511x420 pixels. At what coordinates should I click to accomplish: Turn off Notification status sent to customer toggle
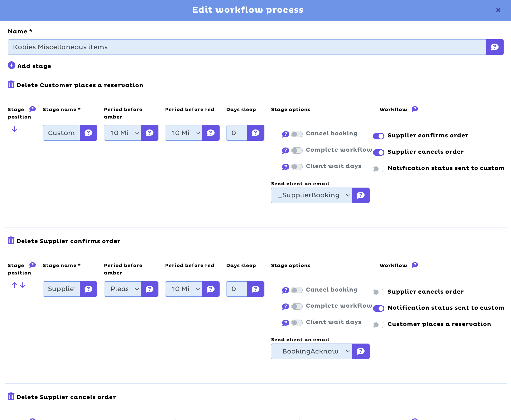click(379, 308)
